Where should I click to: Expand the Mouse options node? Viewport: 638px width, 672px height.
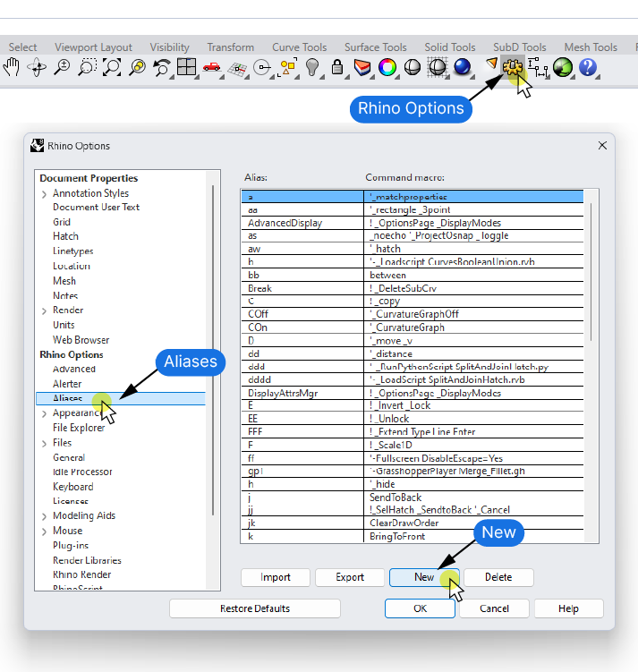pyautogui.click(x=44, y=531)
